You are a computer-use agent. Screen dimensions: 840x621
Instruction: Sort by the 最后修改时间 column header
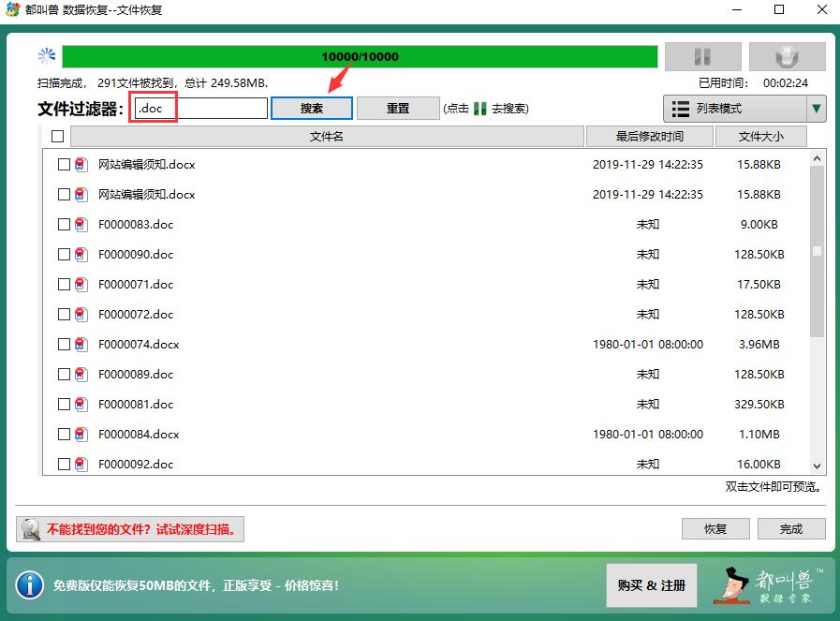click(x=649, y=136)
